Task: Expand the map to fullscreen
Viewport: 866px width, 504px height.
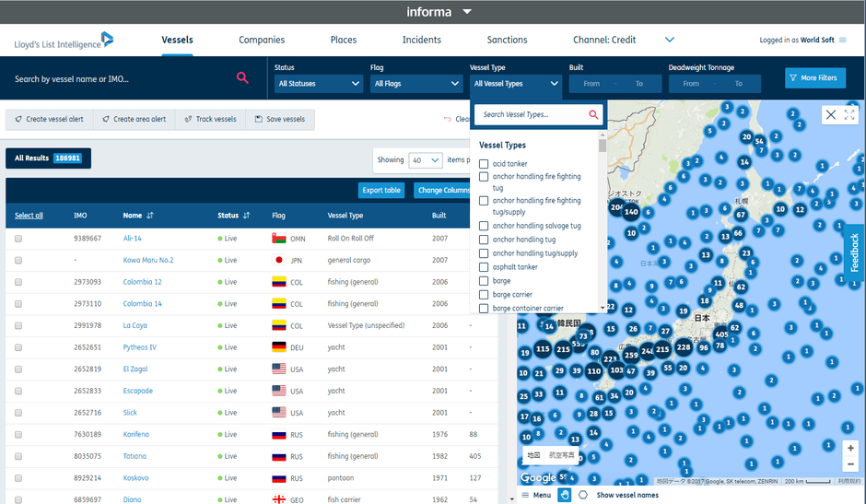Action: tap(849, 114)
